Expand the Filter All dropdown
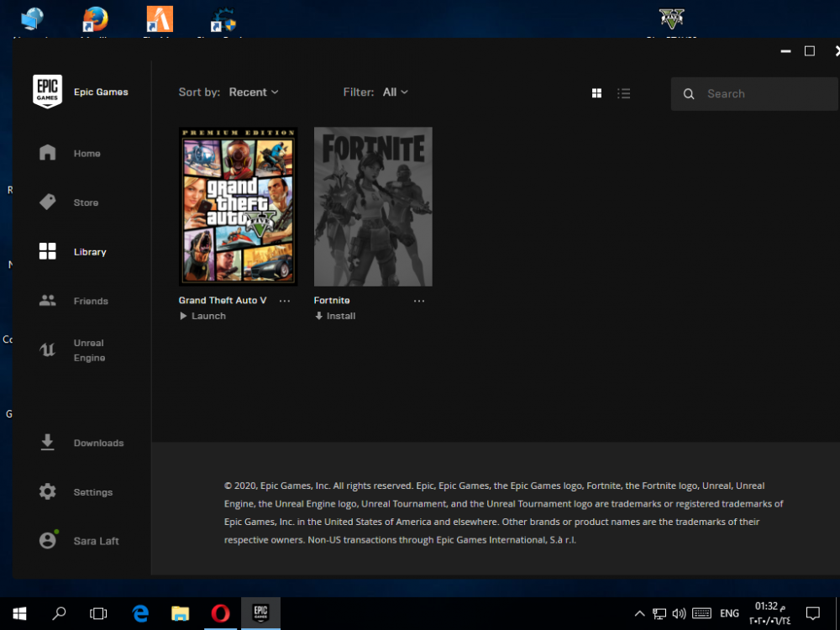Image resolution: width=840 pixels, height=630 pixels. 396,92
